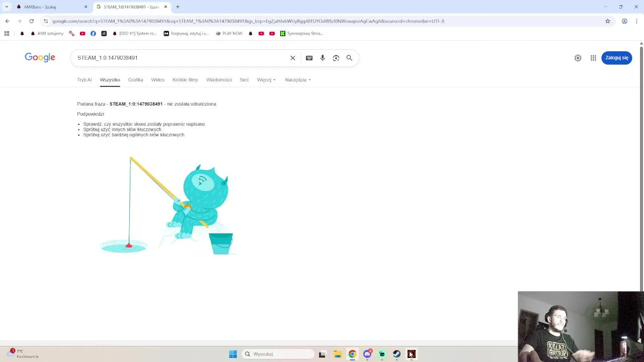Screen dimensions: 644x362
Task: Go to the Google logo homepage
Action: [x=40, y=57]
